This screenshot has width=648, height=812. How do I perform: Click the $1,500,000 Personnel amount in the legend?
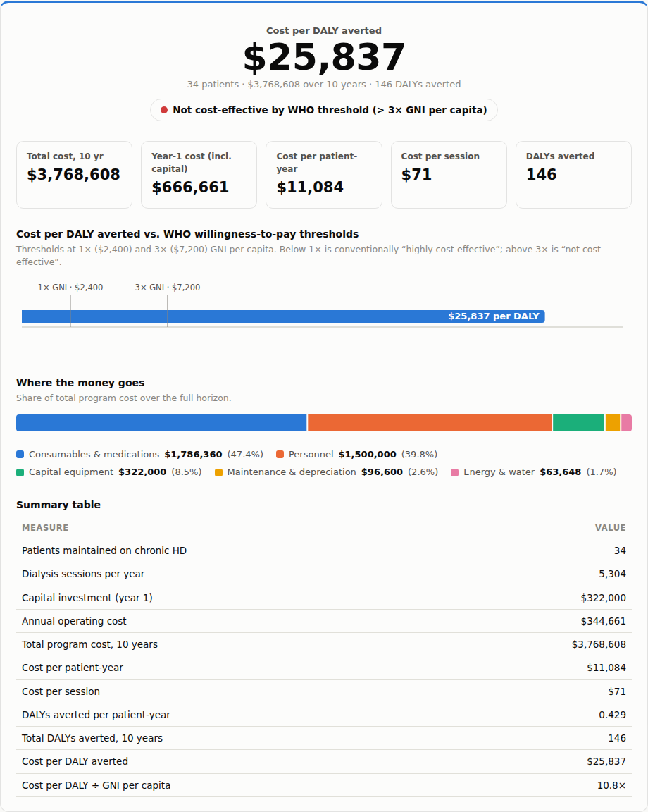pos(368,455)
